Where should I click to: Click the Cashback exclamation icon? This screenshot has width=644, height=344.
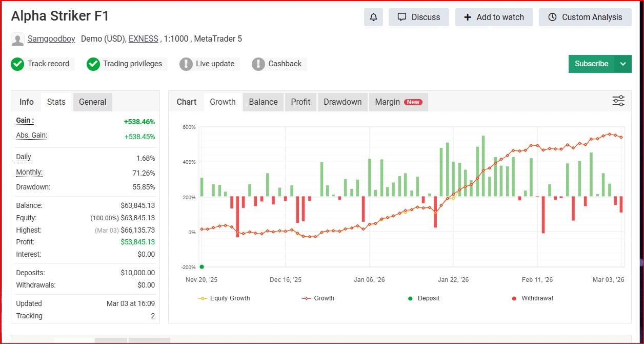tap(258, 64)
